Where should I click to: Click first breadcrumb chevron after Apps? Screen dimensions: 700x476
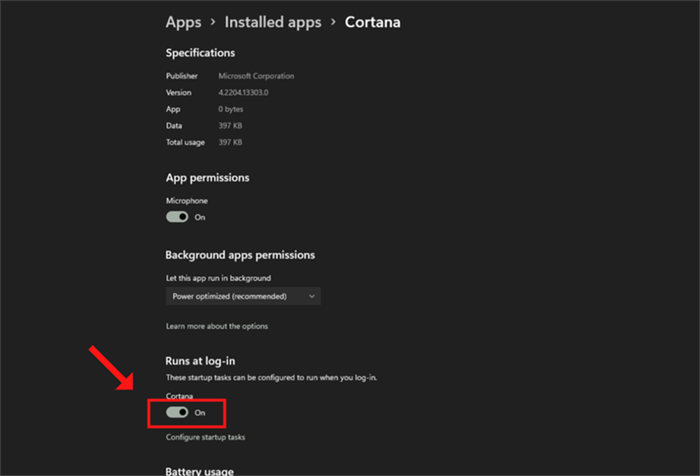click(x=213, y=21)
